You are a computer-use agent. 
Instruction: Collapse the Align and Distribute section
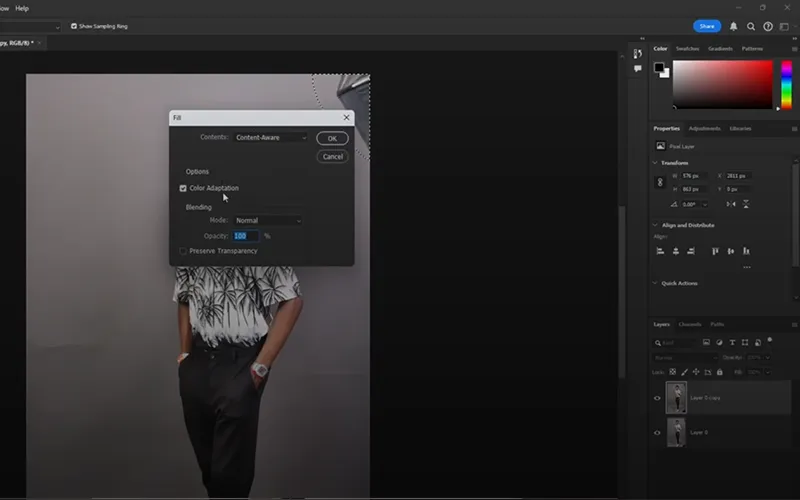(655, 225)
